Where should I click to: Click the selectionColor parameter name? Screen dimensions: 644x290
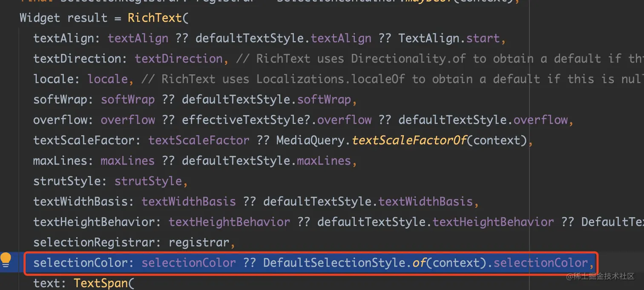point(80,263)
